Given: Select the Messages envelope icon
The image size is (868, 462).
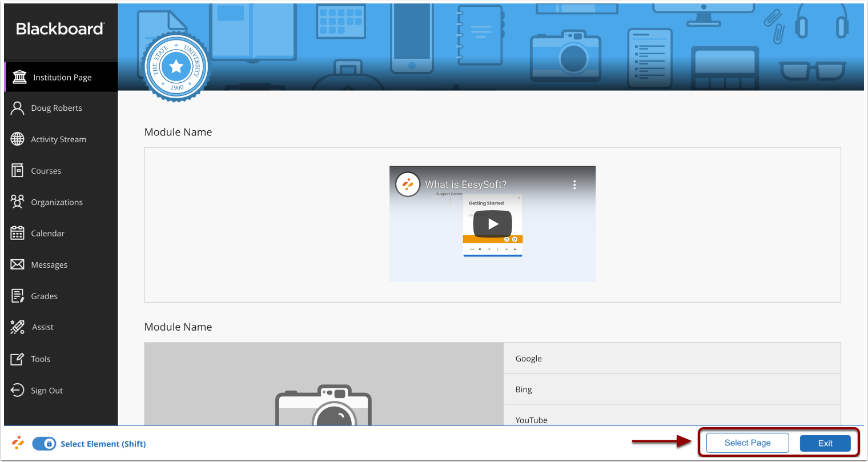Looking at the screenshot, I should point(18,264).
